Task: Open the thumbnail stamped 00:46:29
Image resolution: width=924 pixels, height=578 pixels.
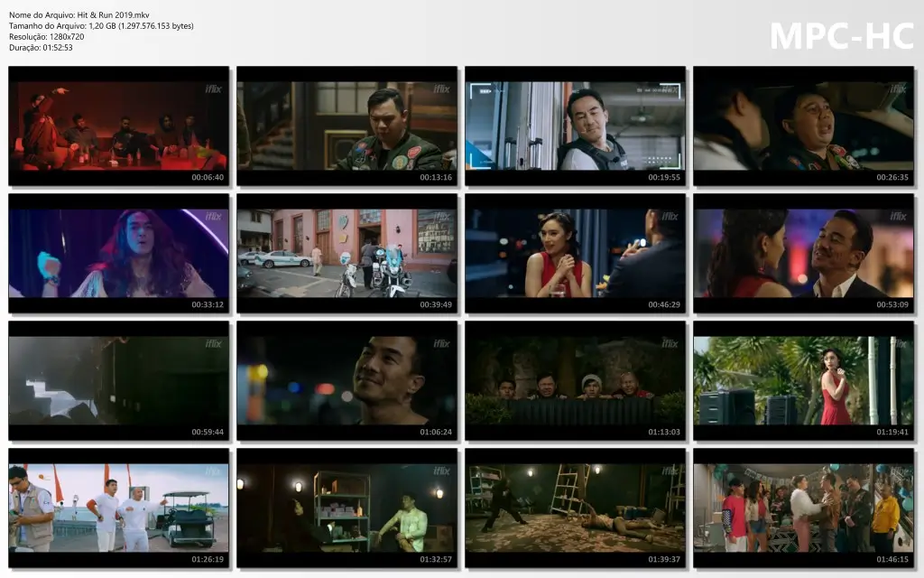Action: pyautogui.click(x=575, y=253)
